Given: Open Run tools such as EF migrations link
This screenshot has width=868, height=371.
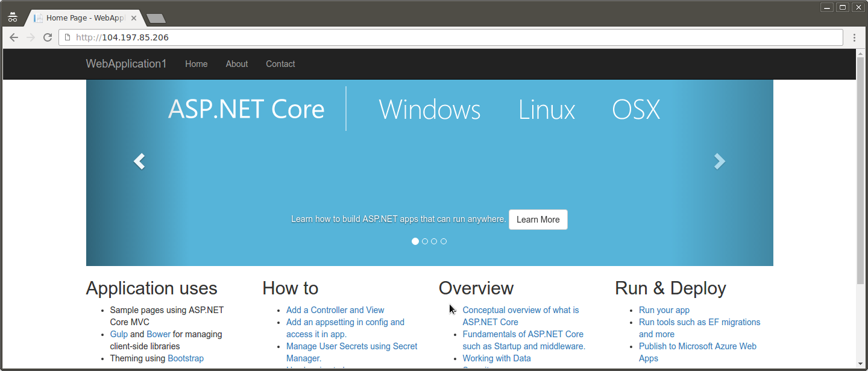Looking at the screenshot, I should click(700, 328).
